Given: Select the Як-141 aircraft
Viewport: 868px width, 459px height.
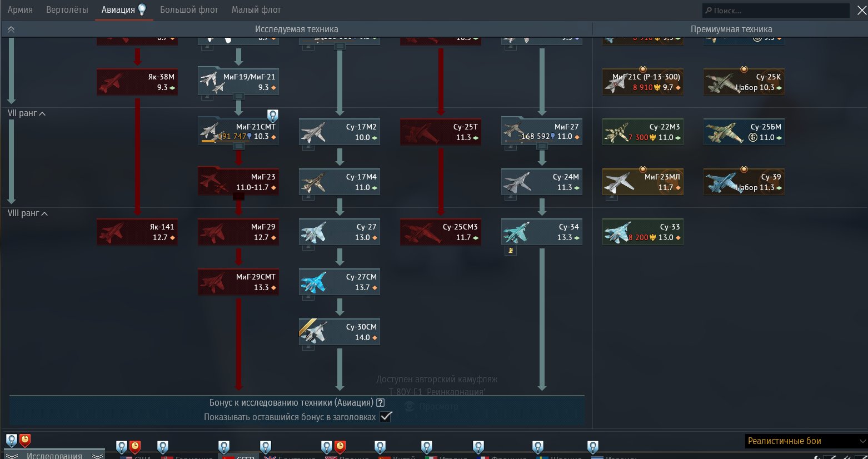Looking at the screenshot, I should (x=137, y=232).
